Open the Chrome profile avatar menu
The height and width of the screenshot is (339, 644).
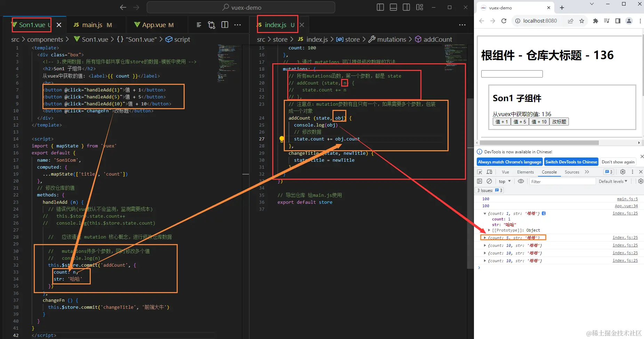629,21
